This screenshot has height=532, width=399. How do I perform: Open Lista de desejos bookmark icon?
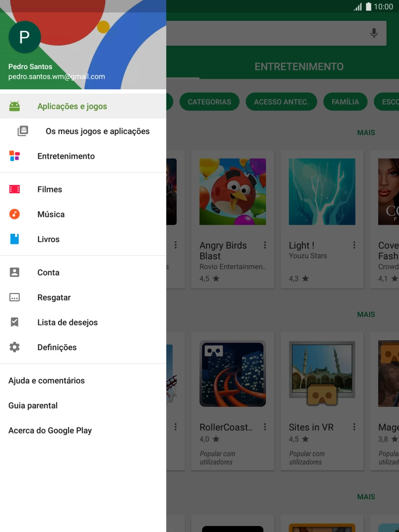[x=14, y=322]
